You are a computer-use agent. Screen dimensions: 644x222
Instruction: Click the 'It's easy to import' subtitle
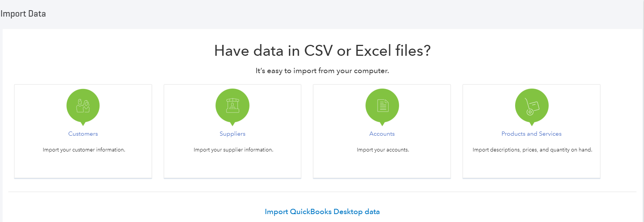(322, 71)
